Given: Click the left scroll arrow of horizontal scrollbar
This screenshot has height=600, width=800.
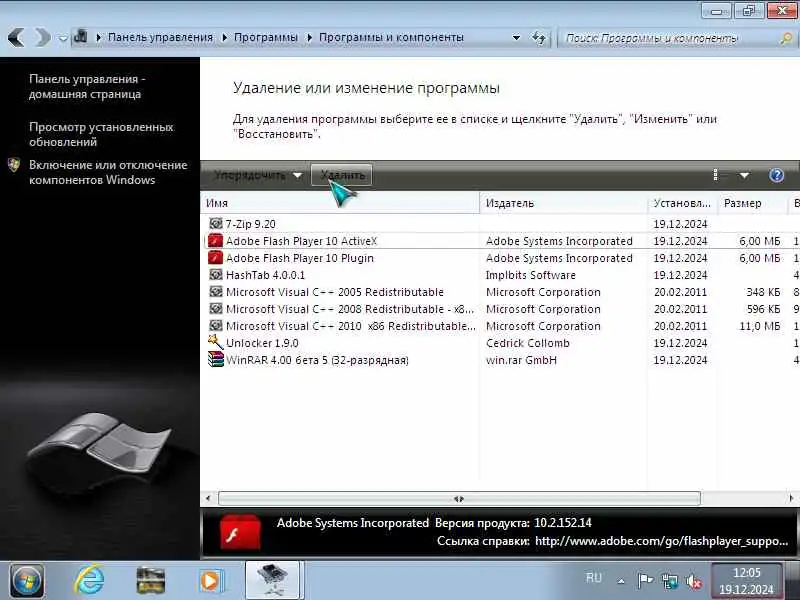Looking at the screenshot, I should point(208,498).
